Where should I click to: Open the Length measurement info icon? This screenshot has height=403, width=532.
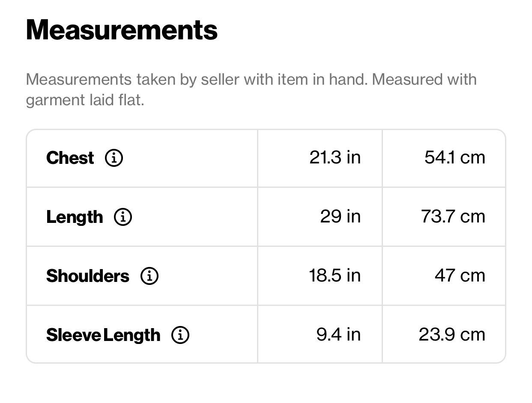click(123, 217)
